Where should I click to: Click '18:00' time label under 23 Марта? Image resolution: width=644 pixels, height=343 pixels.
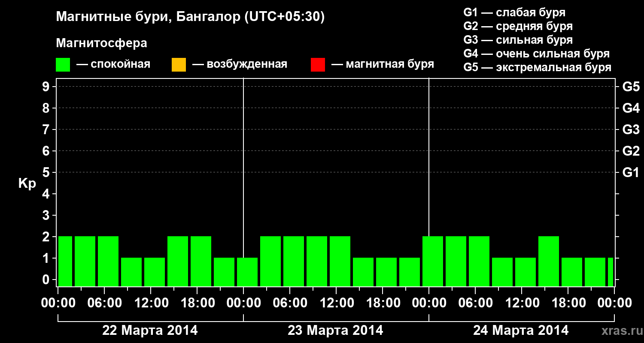383,303
